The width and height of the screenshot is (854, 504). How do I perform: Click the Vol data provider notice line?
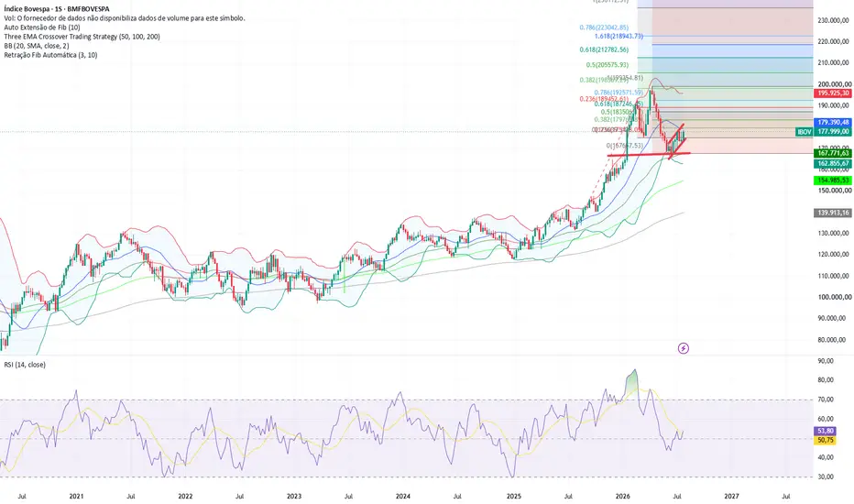click(x=125, y=18)
